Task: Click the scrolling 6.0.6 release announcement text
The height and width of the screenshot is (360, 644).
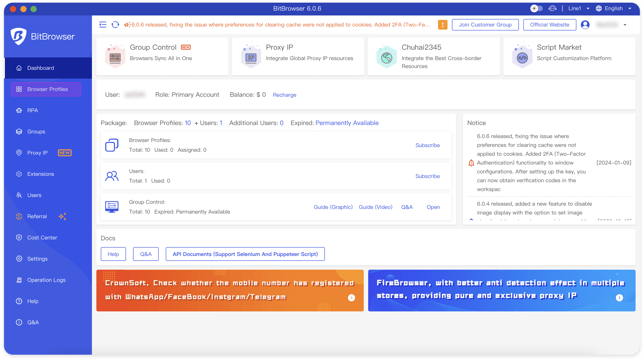Action: click(280, 25)
